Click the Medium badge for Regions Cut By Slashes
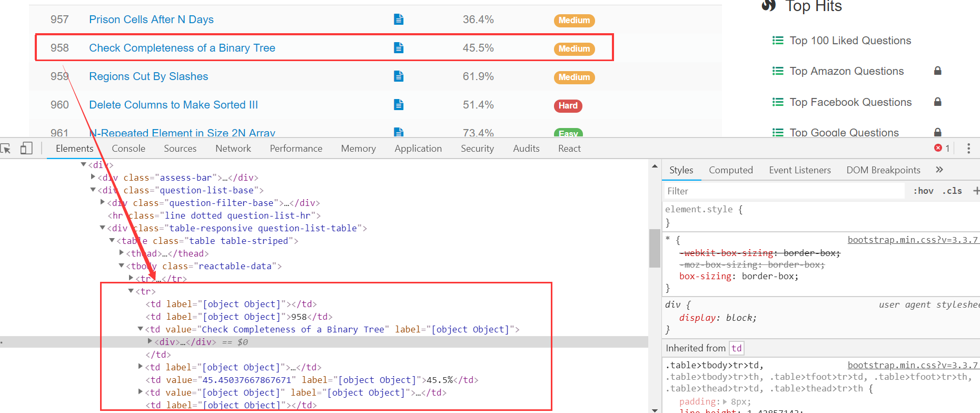 coord(574,77)
